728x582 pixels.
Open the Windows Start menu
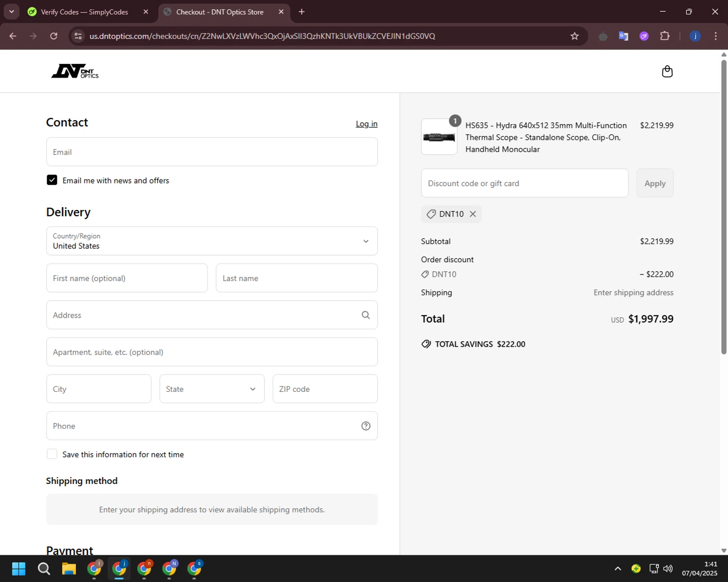[18, 568]
